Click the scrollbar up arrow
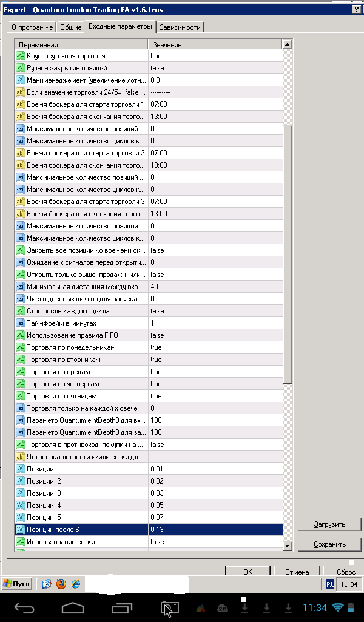This screenshot has width=364, height=622. 288,44
